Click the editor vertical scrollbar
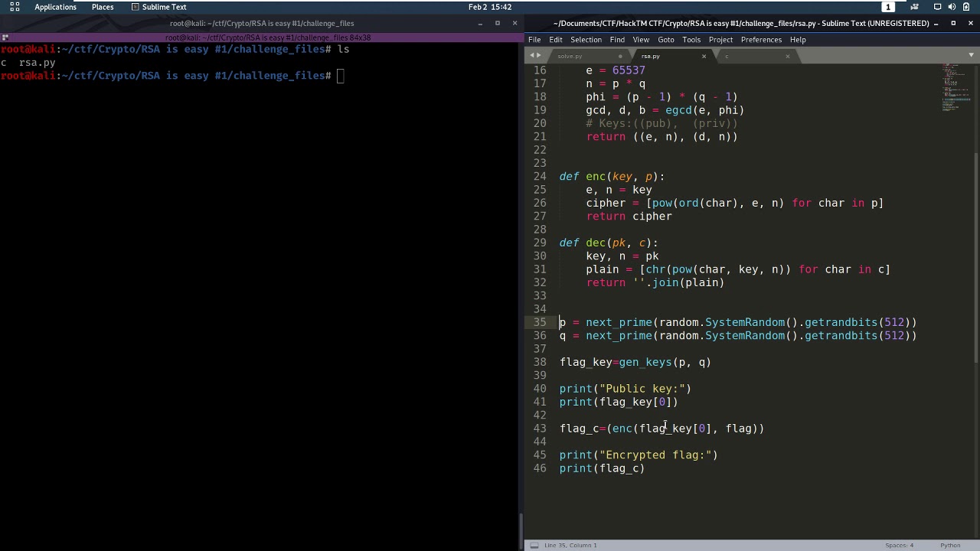 tap(976, 256)
